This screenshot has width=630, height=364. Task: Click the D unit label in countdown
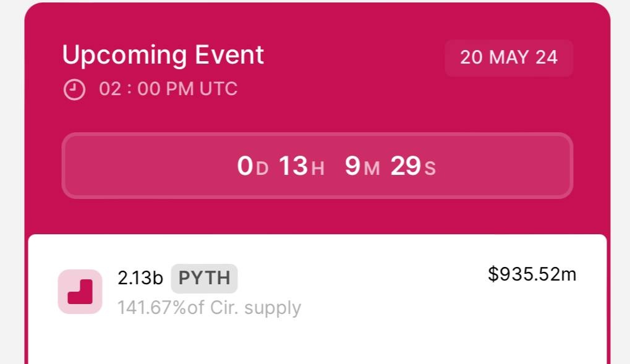pos(262,169)
